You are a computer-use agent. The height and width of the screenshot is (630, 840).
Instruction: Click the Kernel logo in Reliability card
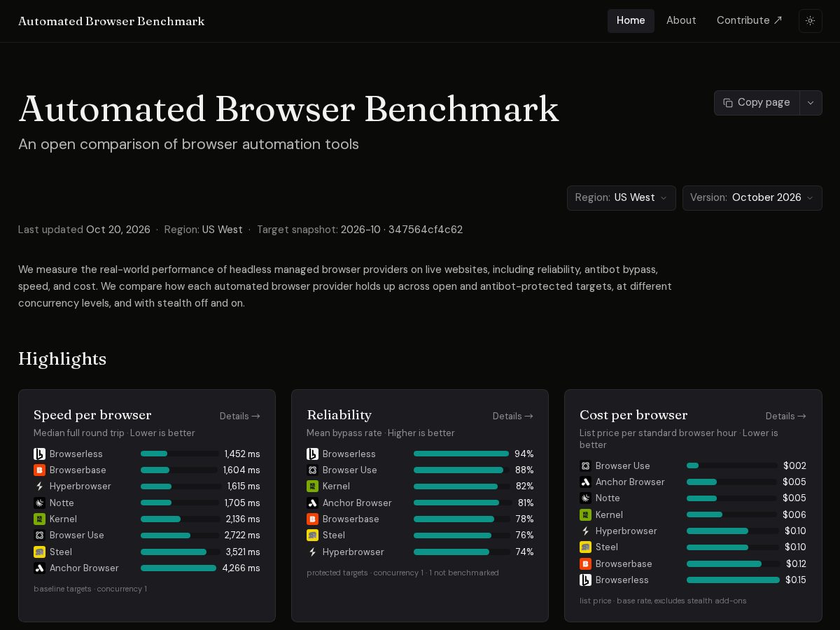313,486
